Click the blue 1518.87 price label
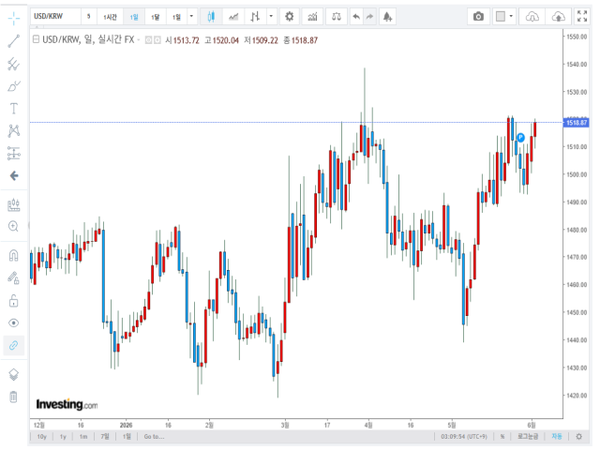600x450 pixels. click(576, 122)
